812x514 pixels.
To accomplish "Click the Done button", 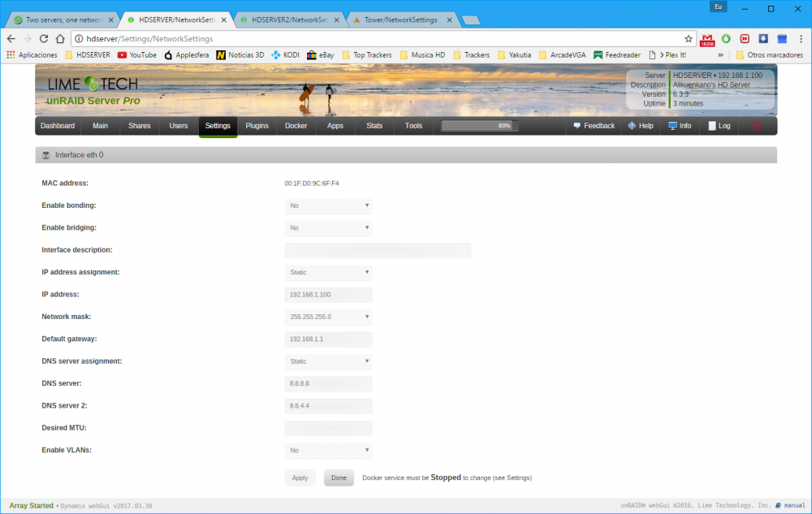I will [x=339, y=477].
